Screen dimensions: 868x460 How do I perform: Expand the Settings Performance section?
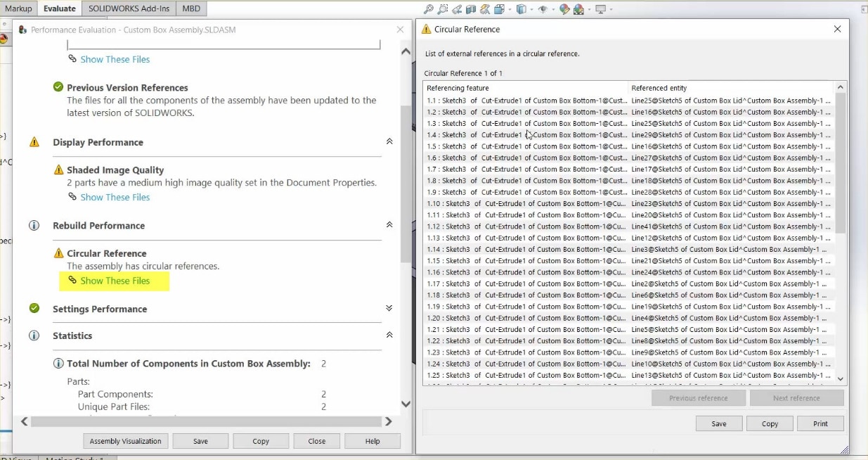coord(389,308)
